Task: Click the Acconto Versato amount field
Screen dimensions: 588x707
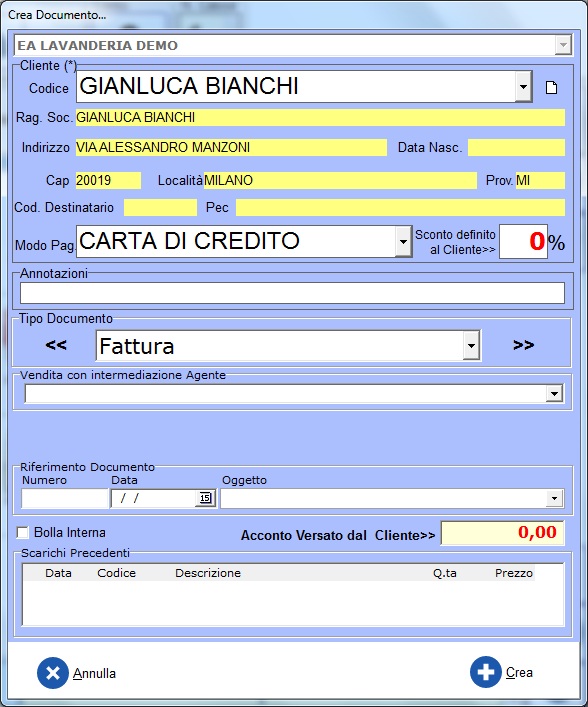Action: pos(502,533)
